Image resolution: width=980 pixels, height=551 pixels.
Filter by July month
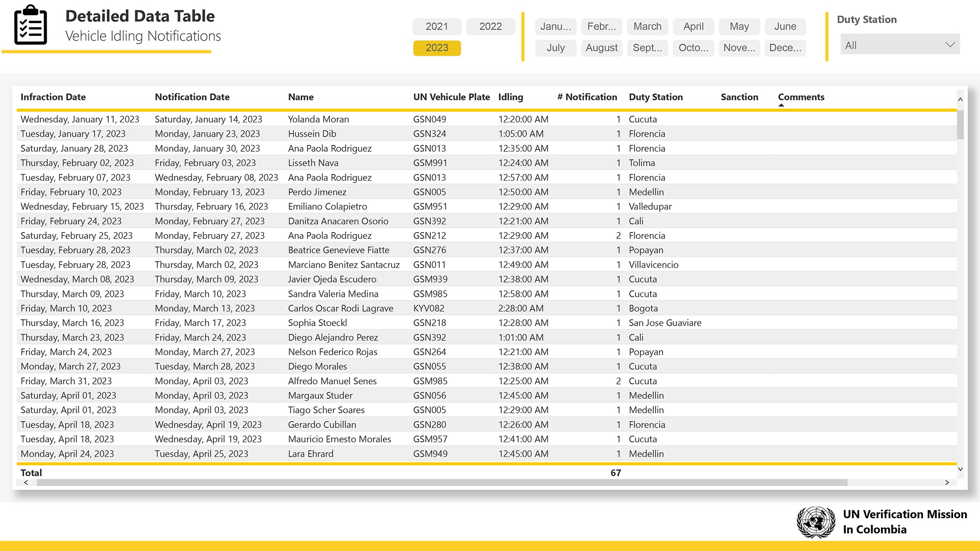tap(556, 48)
